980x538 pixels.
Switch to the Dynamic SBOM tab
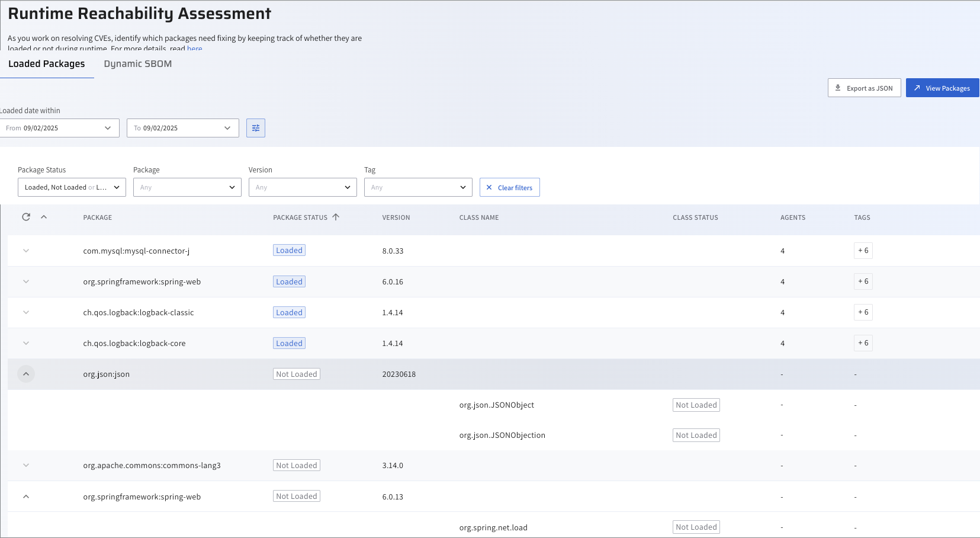(138, 64)
